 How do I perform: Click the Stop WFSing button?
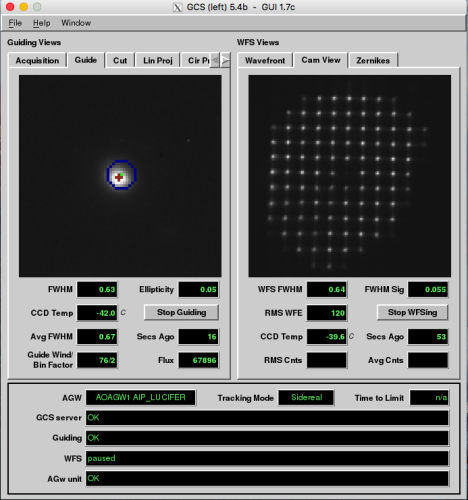(x=412, y=312)
